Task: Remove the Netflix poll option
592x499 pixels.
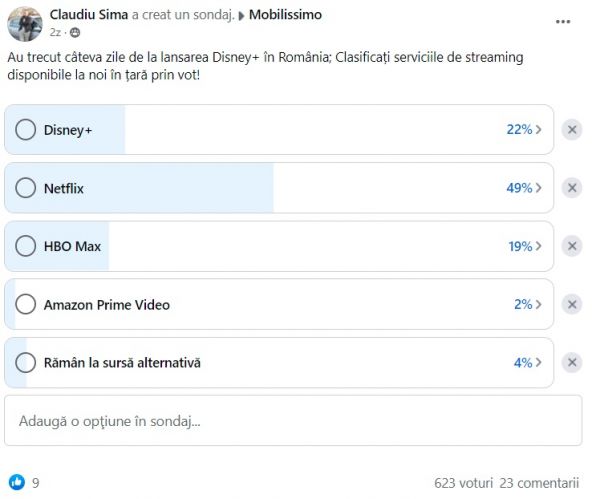Action: click(572, 188)
